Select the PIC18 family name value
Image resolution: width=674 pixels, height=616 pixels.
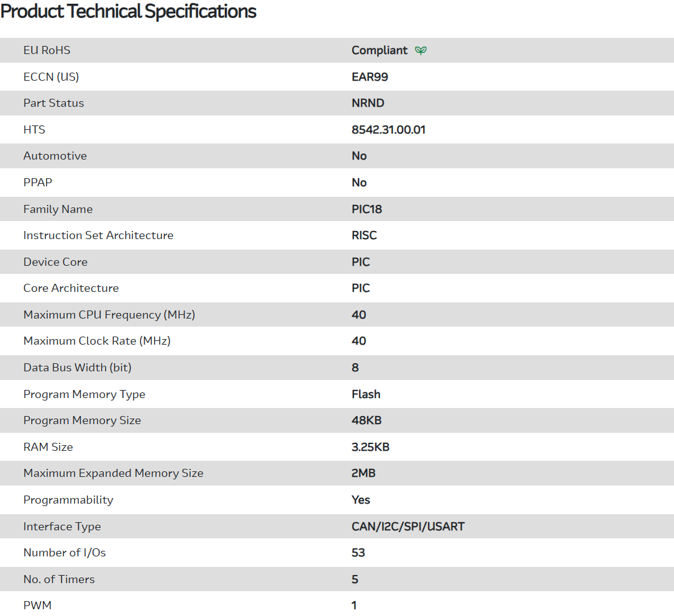[x=367, y=209]
